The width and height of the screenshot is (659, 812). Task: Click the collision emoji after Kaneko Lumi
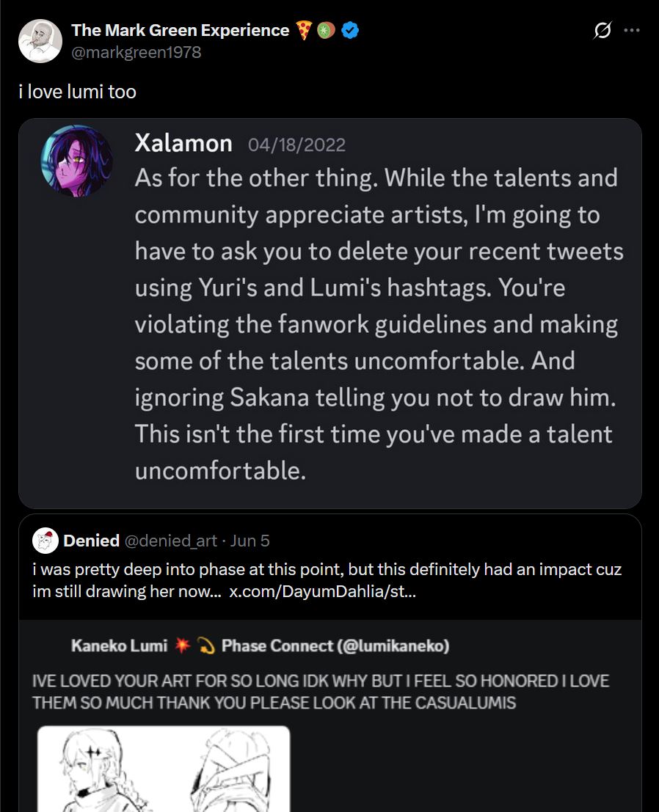click(x=181, y=646)
